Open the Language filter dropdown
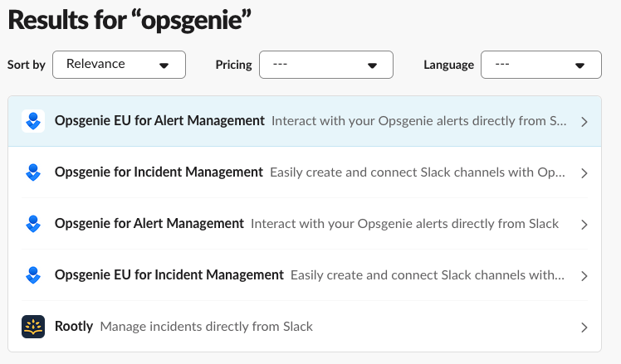 coord(541,65)
